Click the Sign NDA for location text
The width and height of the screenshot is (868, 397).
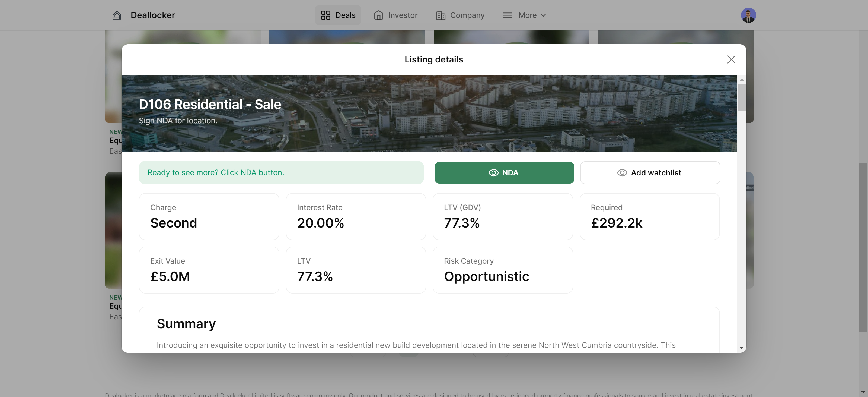coord(178,121)
